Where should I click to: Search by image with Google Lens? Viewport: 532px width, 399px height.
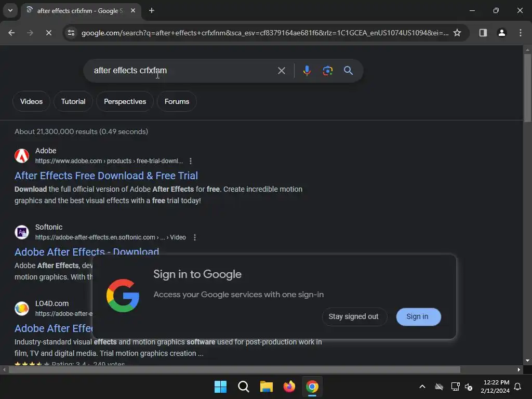[327, 71]
